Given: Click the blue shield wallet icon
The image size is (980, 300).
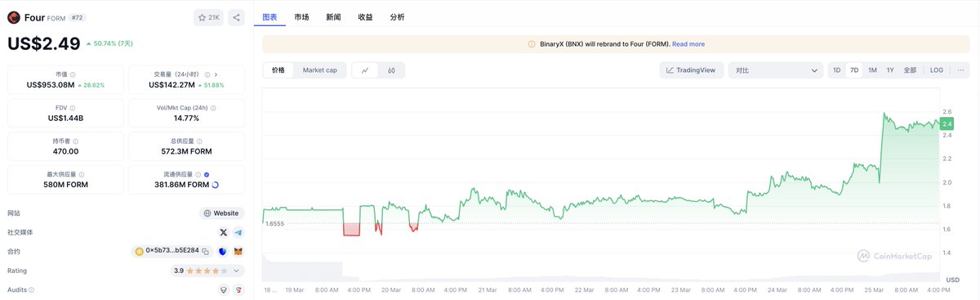Looking at the screenshot, I should (x=223, y=252).
